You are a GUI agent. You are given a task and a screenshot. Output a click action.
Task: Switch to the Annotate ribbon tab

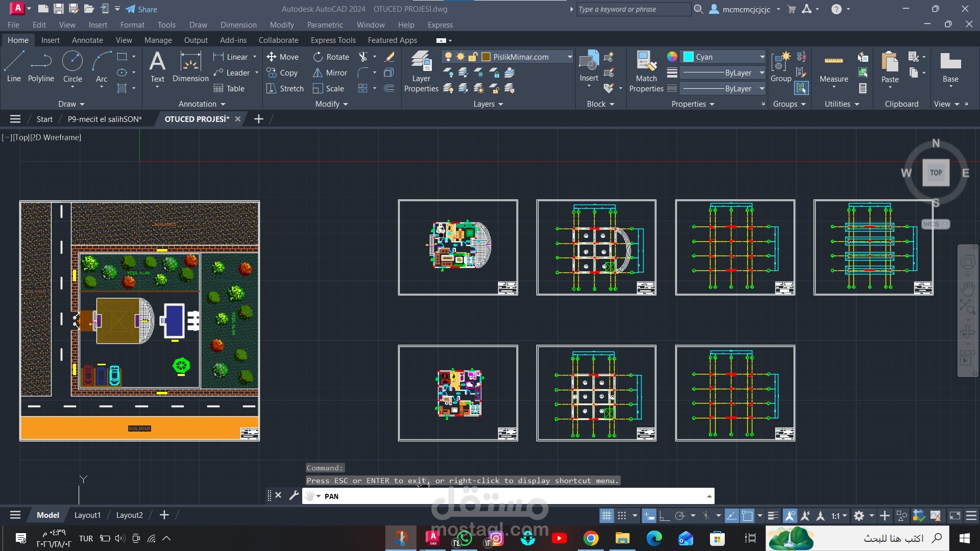coord(87,40)
